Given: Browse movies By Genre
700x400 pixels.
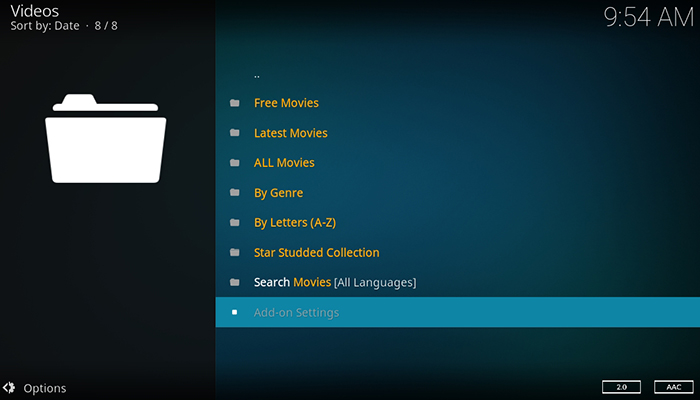Looking at the screenshot, I should click(x=458, y=192).
